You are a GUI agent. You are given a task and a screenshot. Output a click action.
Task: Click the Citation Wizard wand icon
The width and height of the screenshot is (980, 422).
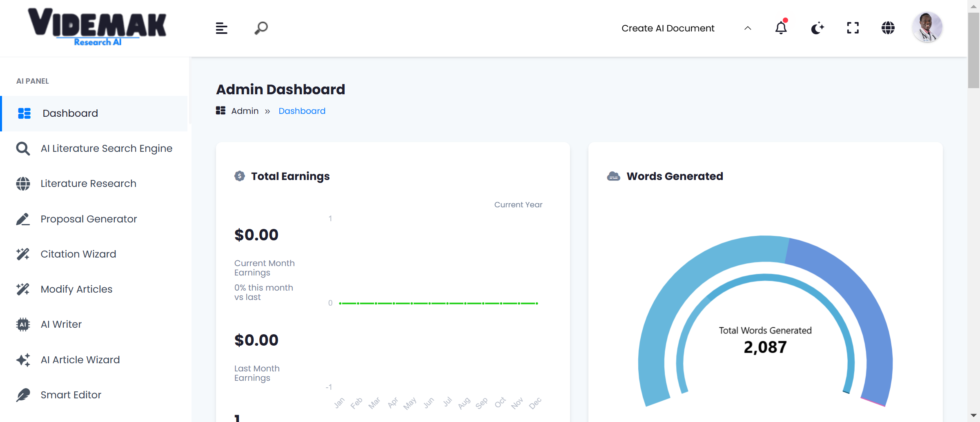tap(23, 254)
